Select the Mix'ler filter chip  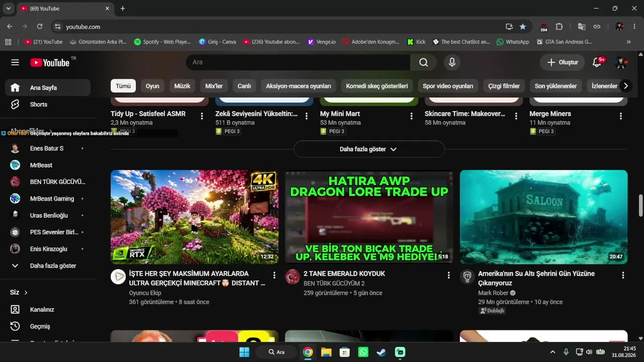coord(214,86)
